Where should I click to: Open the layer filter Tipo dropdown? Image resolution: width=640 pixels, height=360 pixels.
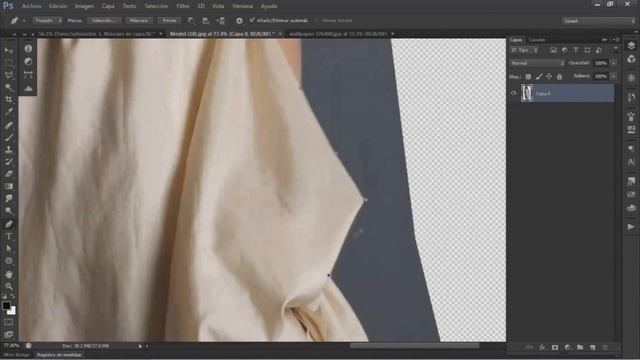click(525, 50)
